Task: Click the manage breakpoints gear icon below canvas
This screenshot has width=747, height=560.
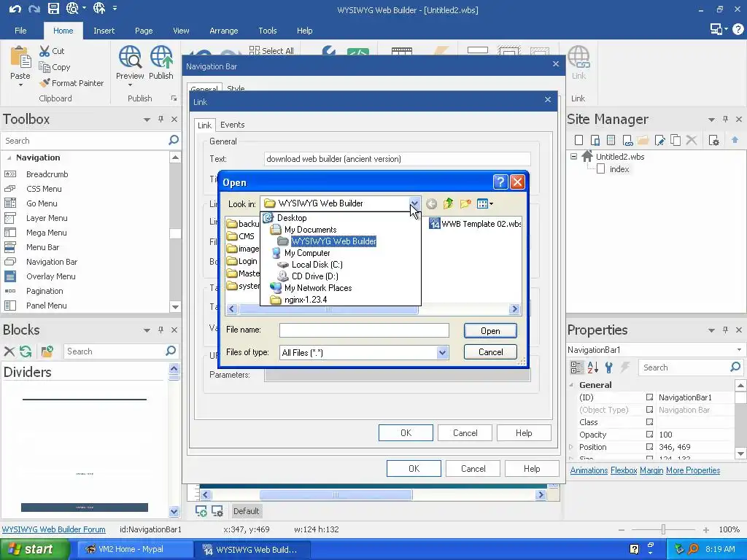Action: click(x=217, y=511)
